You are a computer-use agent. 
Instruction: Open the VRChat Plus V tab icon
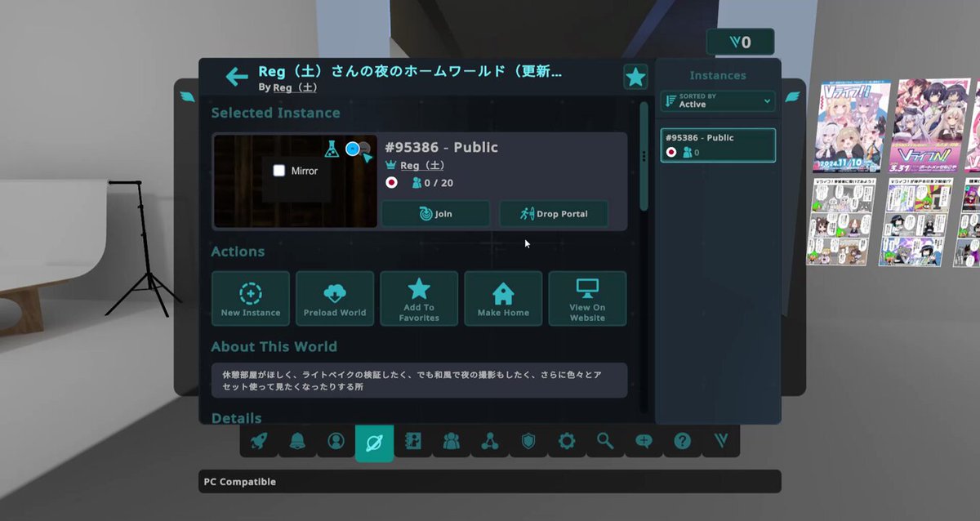coord(720,442)
